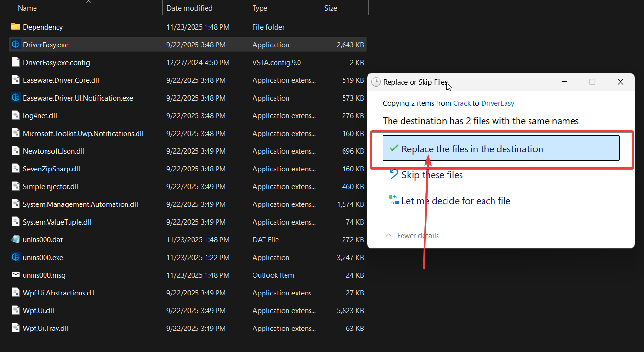Click the 11/23/2025 1:22 PM date cell
This screenshot has height=352, width=644.
pos(198,258)
